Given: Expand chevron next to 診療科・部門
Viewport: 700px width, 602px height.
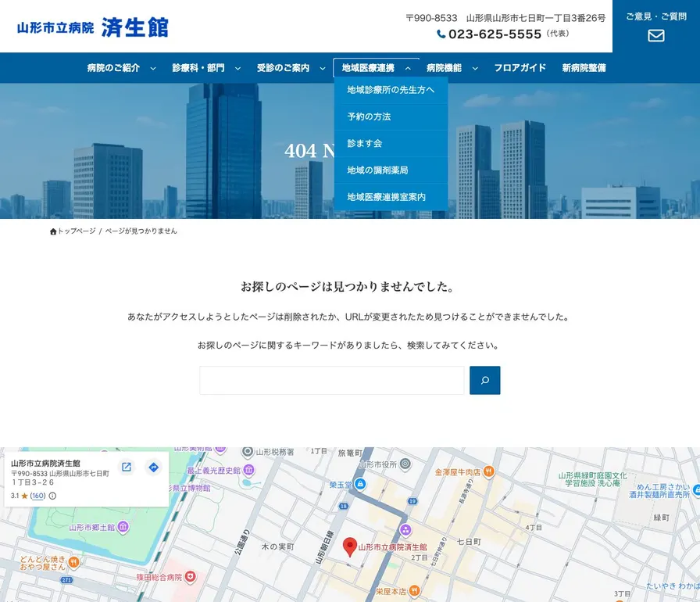Looking at the screenshot, I should 238,68.
